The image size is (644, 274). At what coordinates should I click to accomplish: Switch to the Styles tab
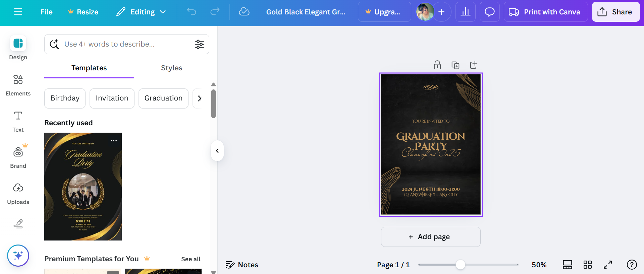click(171, 68)
